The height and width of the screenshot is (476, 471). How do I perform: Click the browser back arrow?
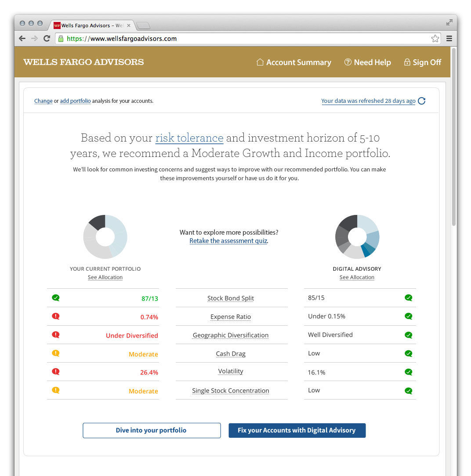[22, 39]
